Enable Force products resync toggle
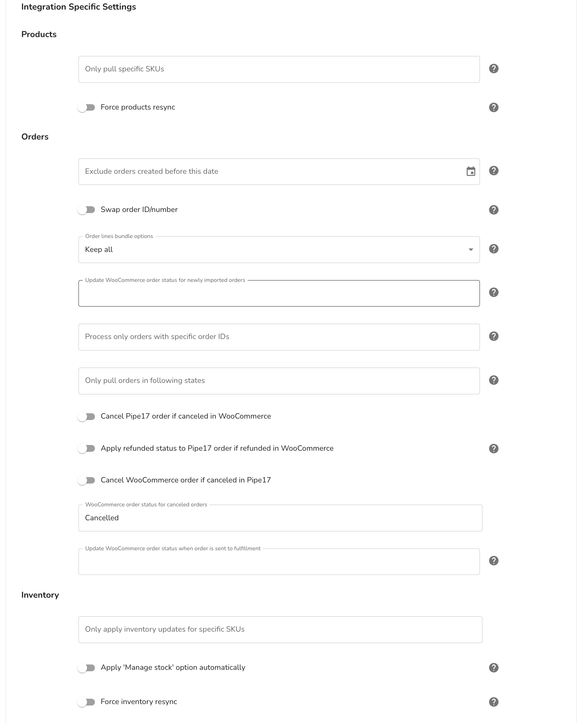 (x=86, y=107)
